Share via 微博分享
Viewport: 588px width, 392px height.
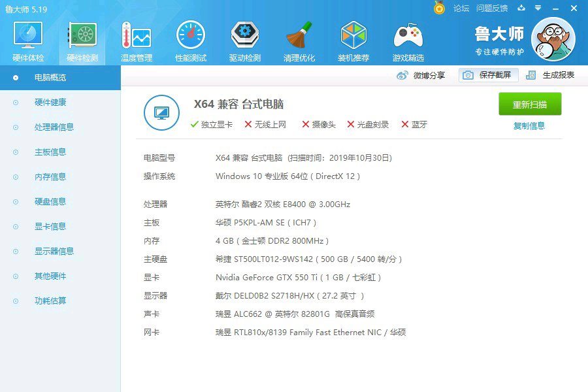[x=421, y=75]
